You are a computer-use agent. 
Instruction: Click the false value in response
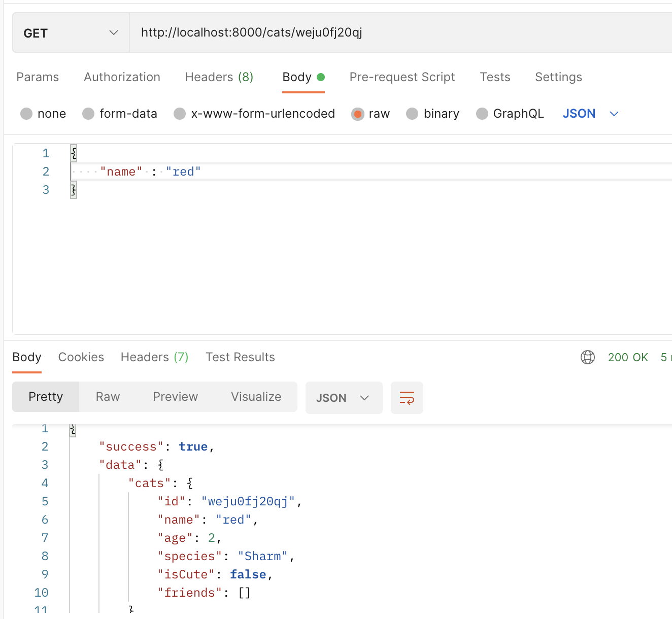[248, 574]
